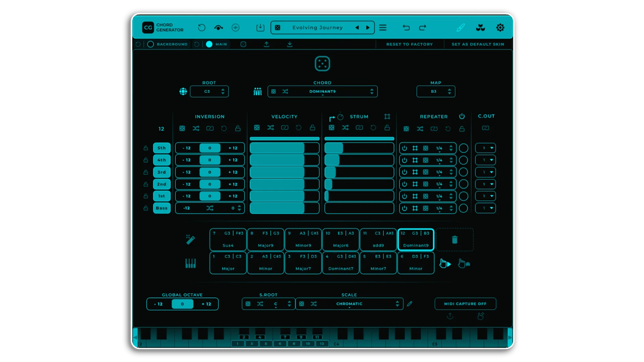
Task: Click Reset to Factory button
Action: pos(410,44)
